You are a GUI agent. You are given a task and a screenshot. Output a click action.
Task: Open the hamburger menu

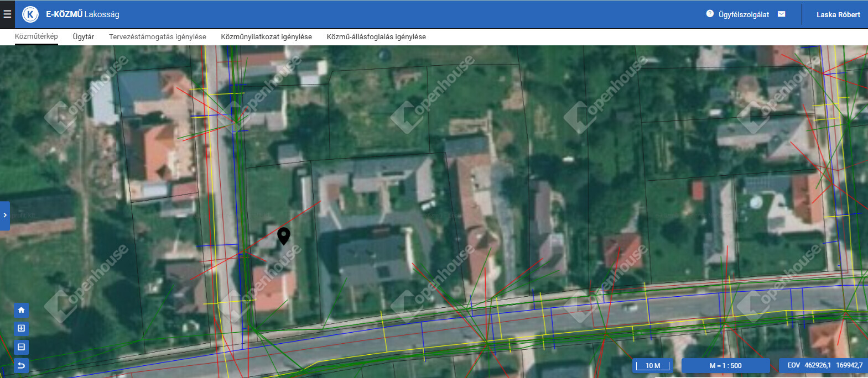7,14
